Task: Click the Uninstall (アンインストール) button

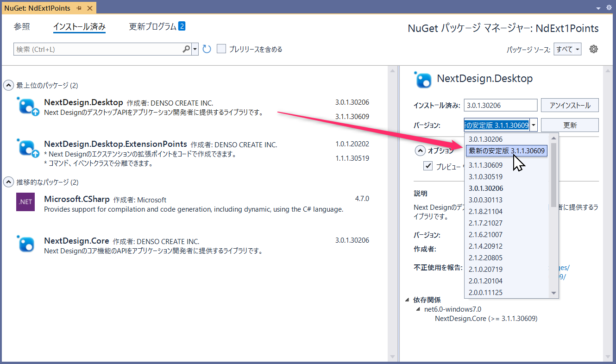Action: 570,105
